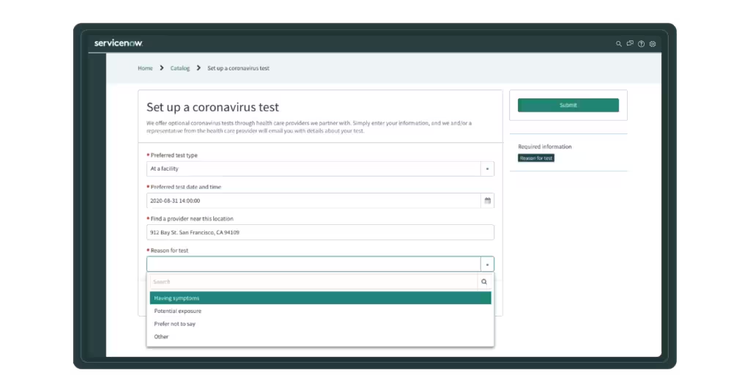Go to Catalog breadcrumb link
750x392 pixels.
(x=180, y=68)
